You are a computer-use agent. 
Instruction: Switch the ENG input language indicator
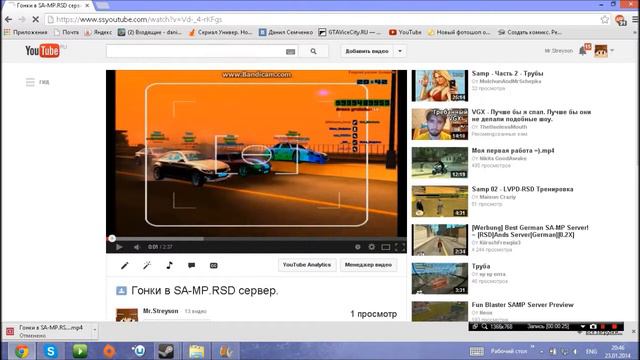(591, 351)
